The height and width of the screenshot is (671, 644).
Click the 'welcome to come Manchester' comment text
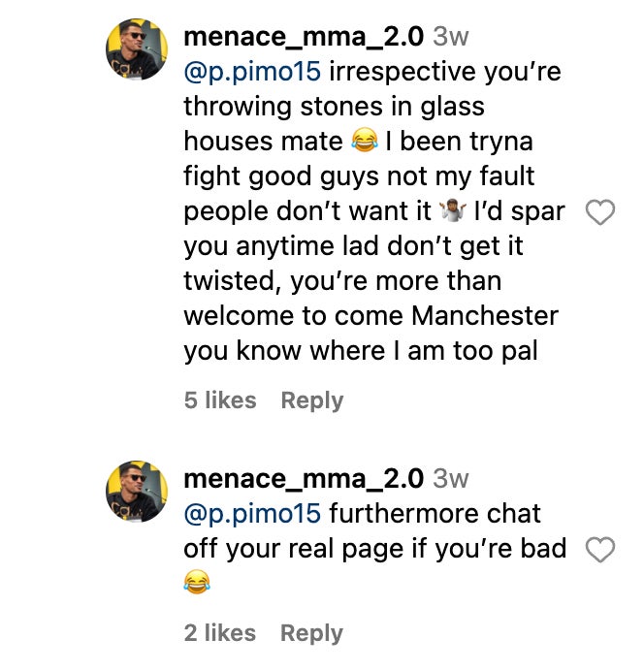[x=371, y=316]
